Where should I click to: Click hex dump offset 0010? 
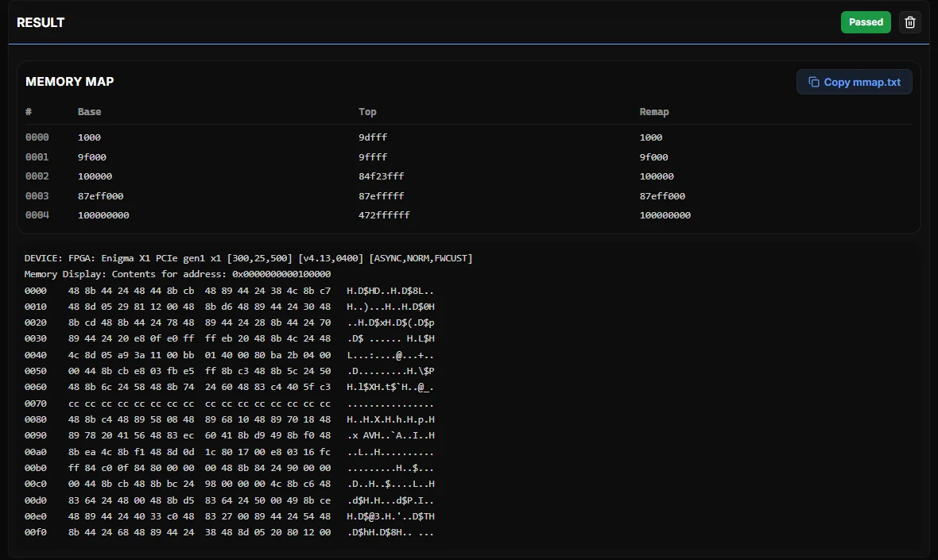[x=35, y=307]
